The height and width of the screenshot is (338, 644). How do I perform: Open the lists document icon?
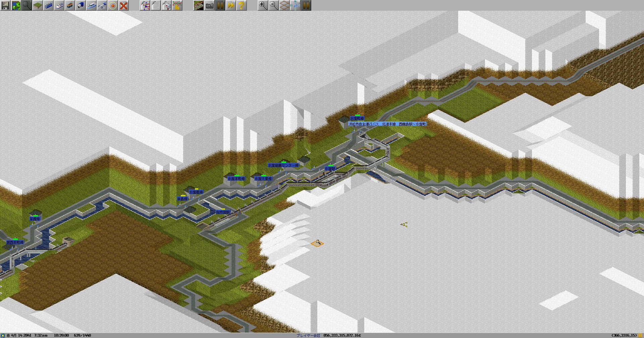point(156,5)
